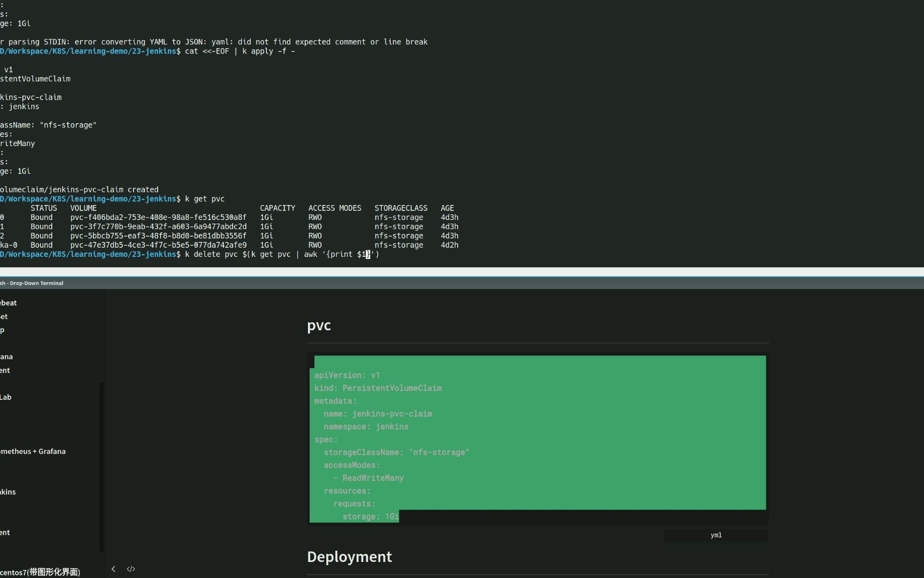The width and height of the screenshot is (924, 578).
Task: Select the 'kins' sidebar entry
Action: (x=8, y=492)
